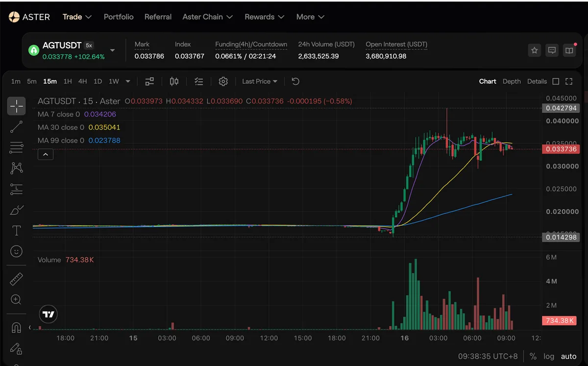
Task: Select the 1H timeframe
Action: (68, 81)
